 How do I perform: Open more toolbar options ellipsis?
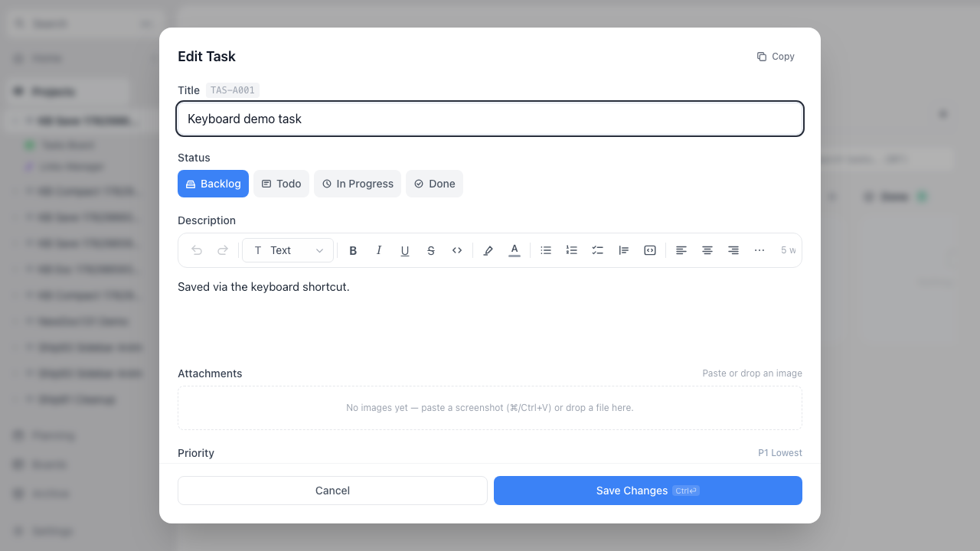coord(759,250)
